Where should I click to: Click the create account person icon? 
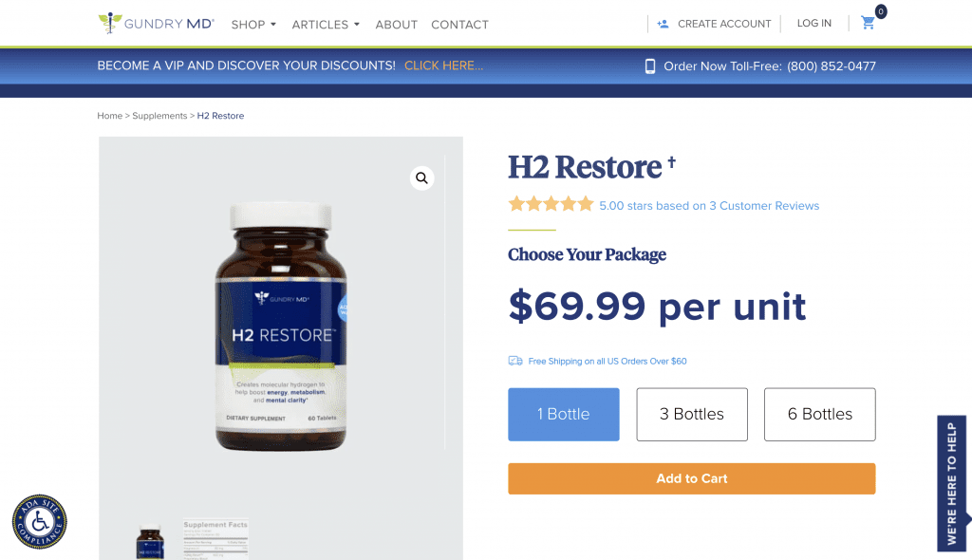[x=663, y=24]
